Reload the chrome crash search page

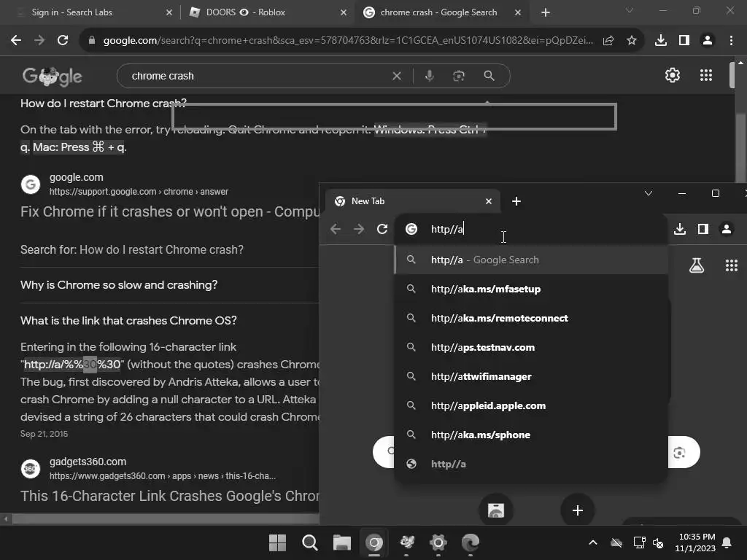click(63, 41)
